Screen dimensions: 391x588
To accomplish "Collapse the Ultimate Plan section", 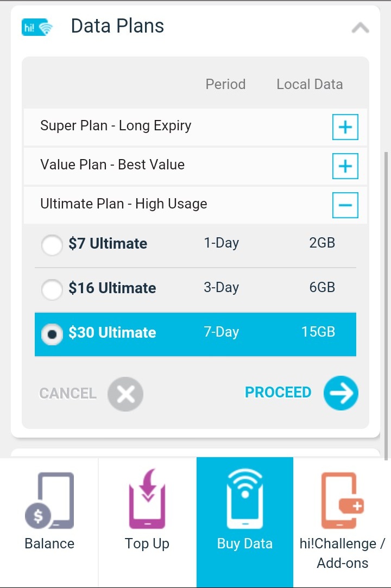I will (345, 205).
